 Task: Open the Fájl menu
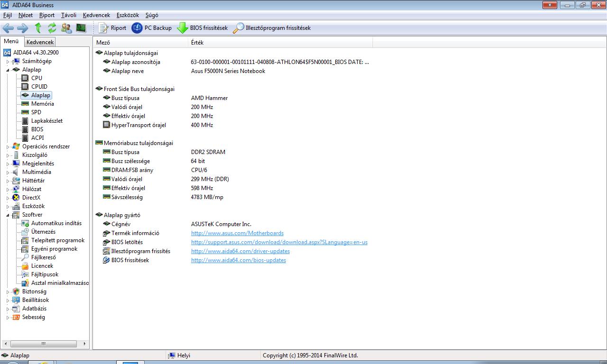(x=7, y=15)
